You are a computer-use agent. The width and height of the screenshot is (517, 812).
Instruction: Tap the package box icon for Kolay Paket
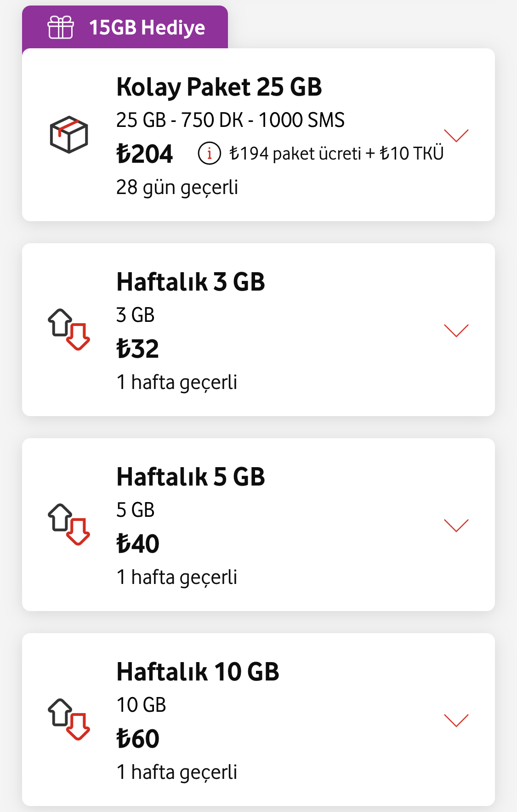coord(69,134)
